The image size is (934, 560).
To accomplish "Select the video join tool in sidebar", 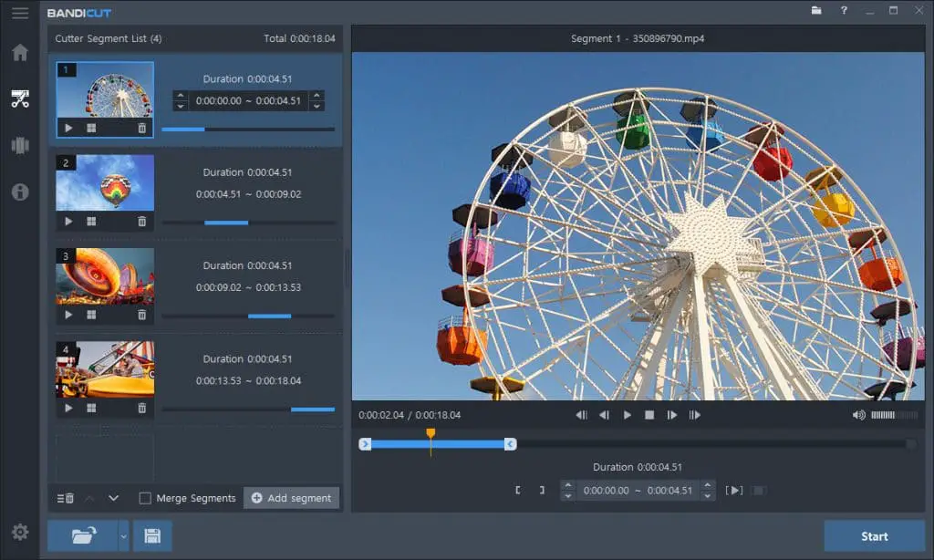I will click(19, 146).
